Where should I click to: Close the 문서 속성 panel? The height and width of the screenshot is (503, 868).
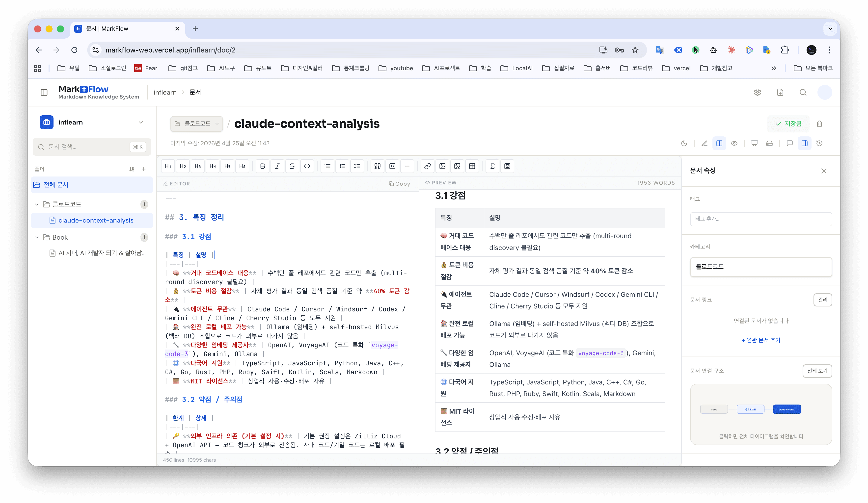[x=824, y=171]
